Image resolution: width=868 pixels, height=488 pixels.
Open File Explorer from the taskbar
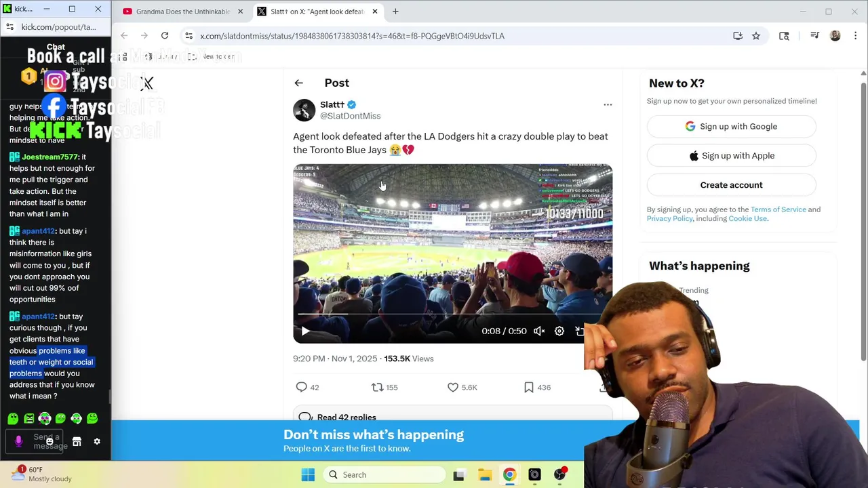coord(484,474)
